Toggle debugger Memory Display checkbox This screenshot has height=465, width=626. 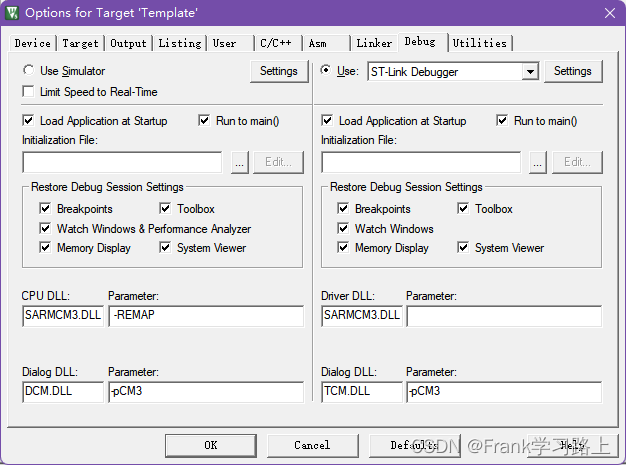(x=343, y=247)
